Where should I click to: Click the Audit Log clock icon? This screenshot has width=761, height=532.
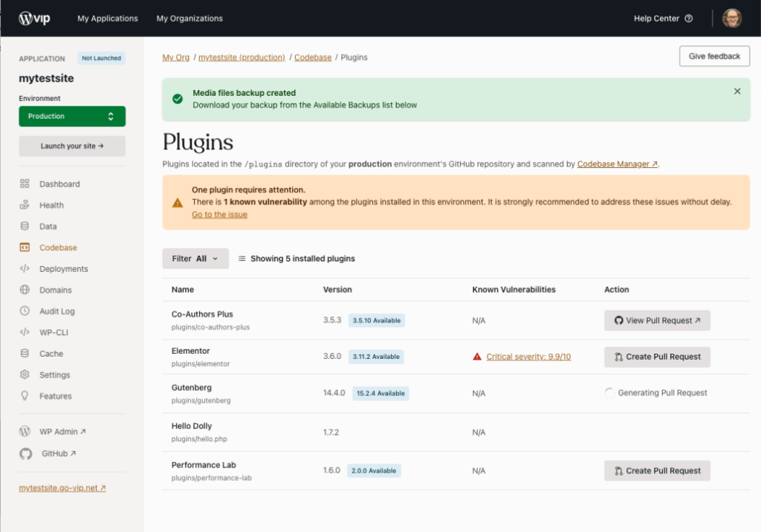click(x=25, y=311)
